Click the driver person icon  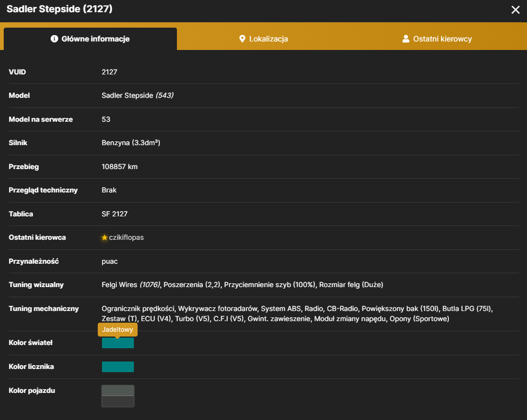click(x=405, y=39)
